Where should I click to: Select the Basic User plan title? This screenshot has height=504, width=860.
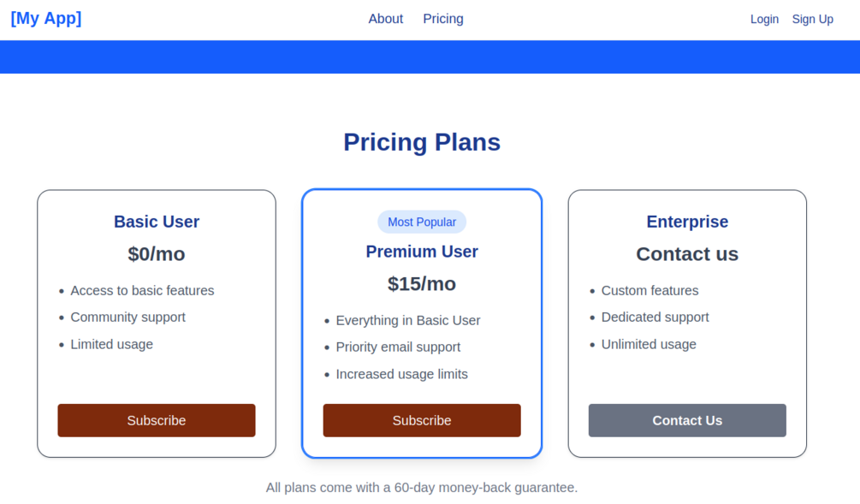point(157,222)
